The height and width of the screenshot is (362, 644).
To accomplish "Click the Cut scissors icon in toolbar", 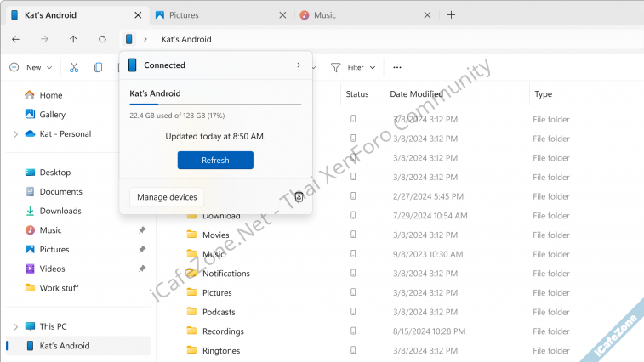I will point(74,67).
